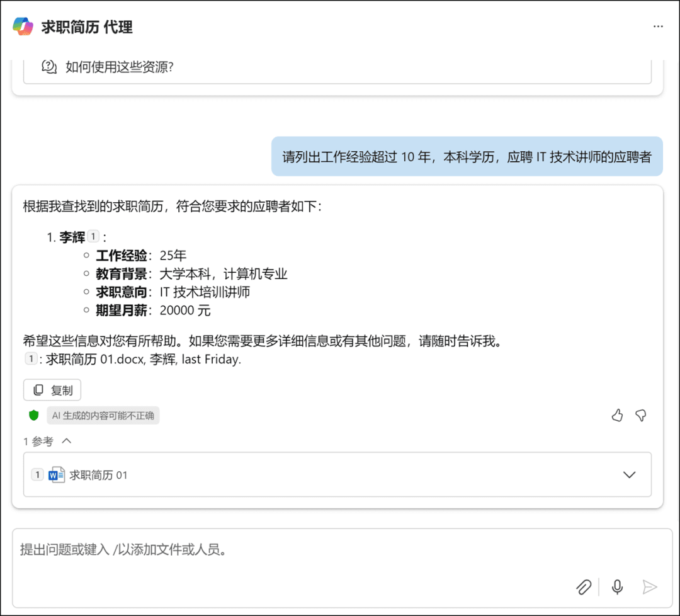The height and width of the screenshot is (616, 680).
Task: Click the 求职简历 代理 agent title
Action: [x=87, y=27]
